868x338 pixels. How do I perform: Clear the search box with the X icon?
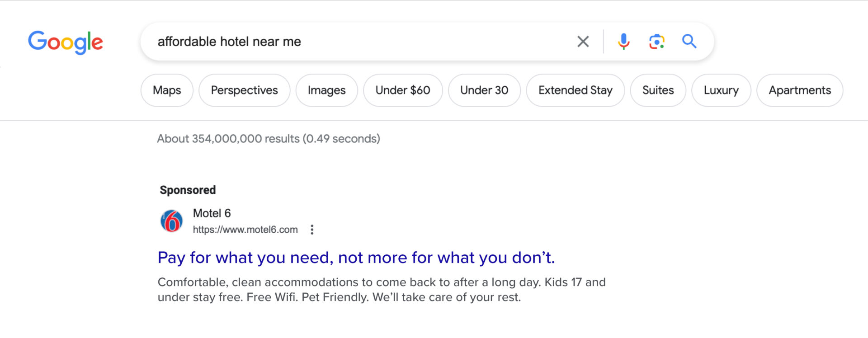(583, 42)
